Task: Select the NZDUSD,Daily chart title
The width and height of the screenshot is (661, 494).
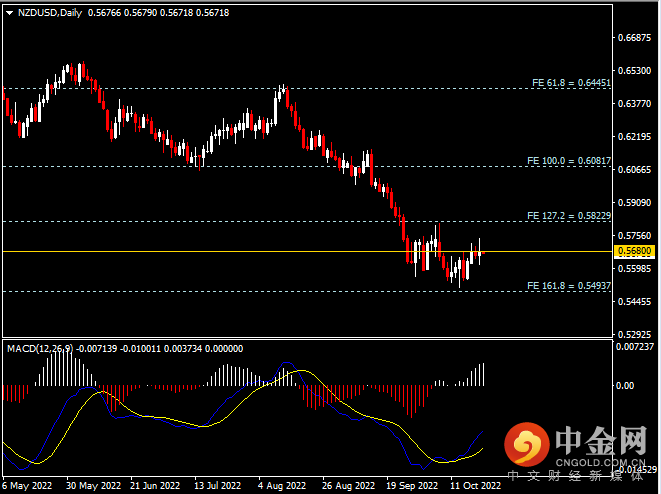Action: click(x=50, y=13)
